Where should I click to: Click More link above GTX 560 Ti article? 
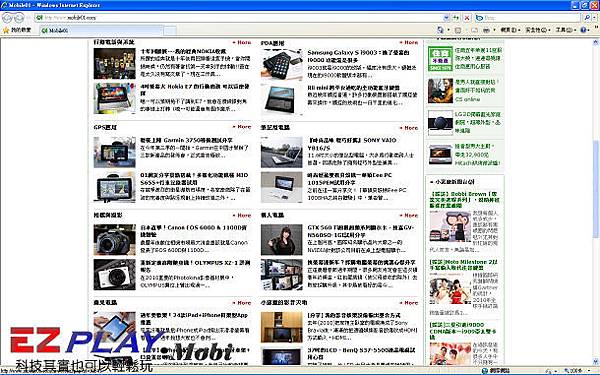[409, 215]
